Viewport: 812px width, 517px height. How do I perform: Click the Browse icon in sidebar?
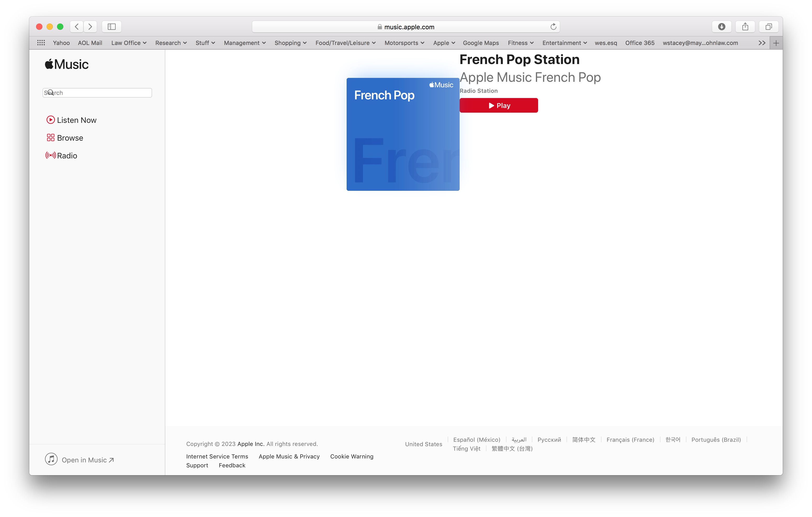pos(50,137)
